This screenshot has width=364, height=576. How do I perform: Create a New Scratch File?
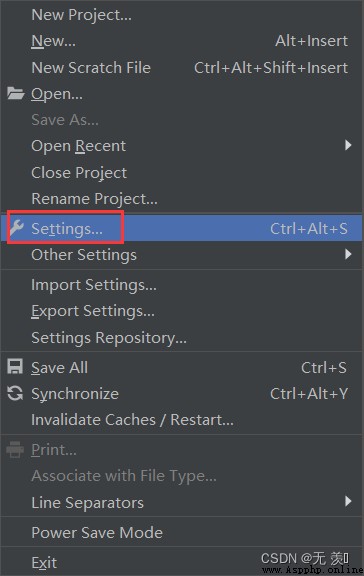pos(182,68)
